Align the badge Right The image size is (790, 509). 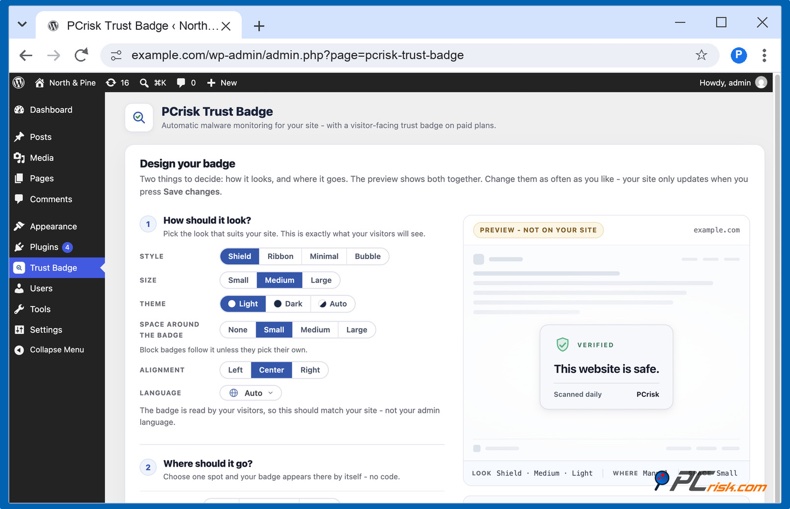tap(310, 370)
